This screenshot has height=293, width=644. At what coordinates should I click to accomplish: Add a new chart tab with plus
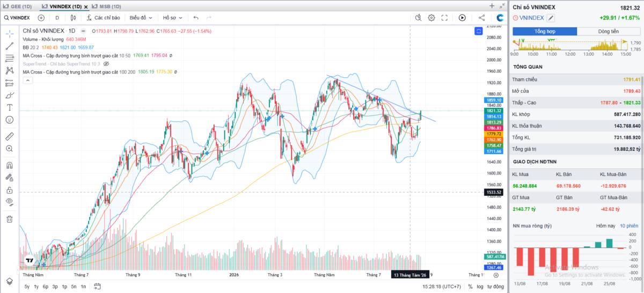492,6
